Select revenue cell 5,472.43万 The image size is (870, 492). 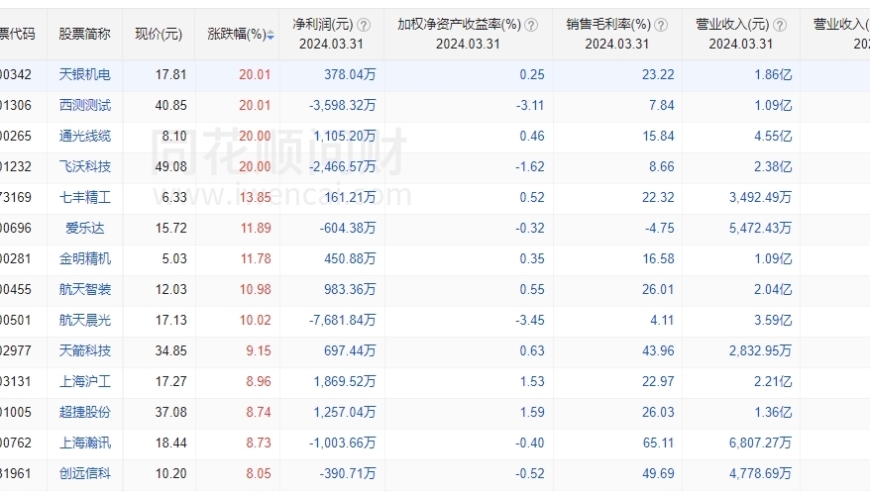tap(761, 228)
